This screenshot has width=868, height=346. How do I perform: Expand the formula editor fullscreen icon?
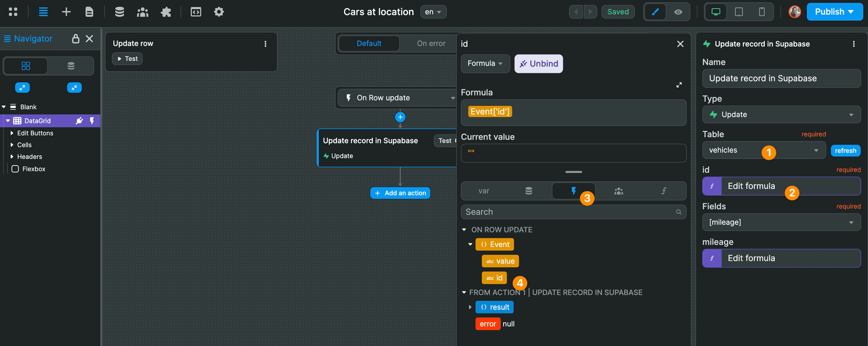coord(679,85)
